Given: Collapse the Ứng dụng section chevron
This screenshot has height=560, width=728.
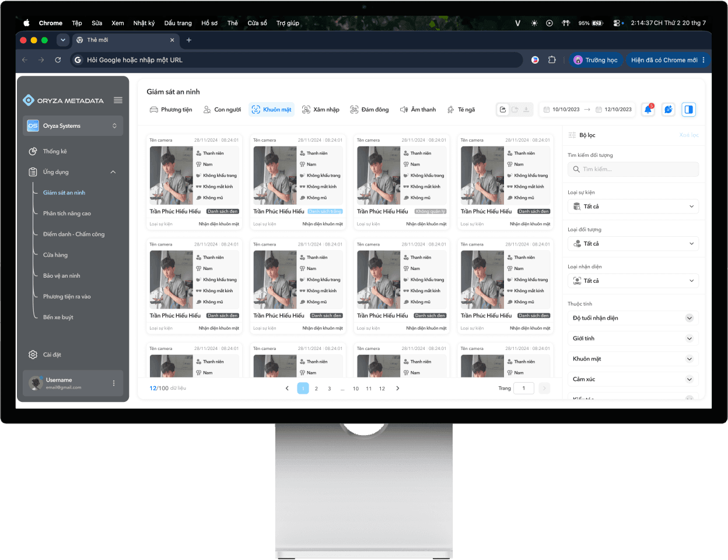Looking at the screenshot, I should click(x=113, y=172).
